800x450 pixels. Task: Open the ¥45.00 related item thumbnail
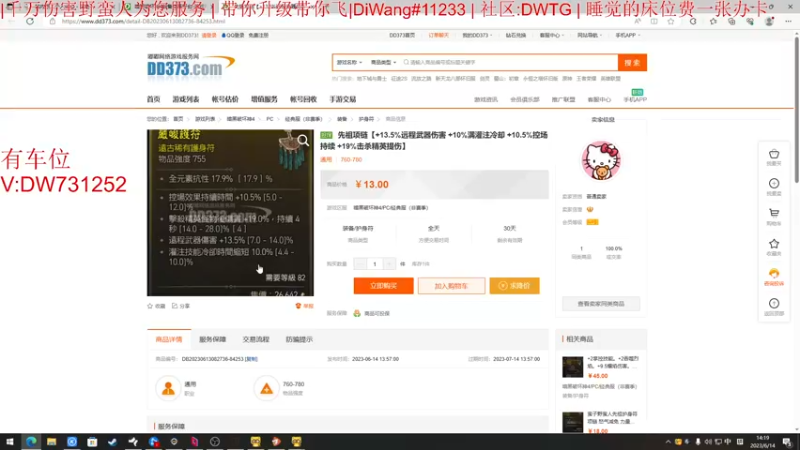click(x=572, y=367)
